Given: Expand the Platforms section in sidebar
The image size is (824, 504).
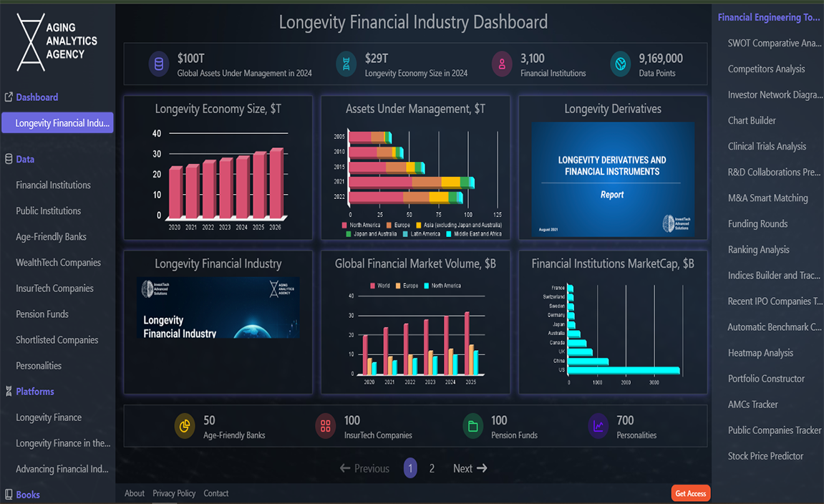Looking at the screenshot, I should click(x=34, y=392).
